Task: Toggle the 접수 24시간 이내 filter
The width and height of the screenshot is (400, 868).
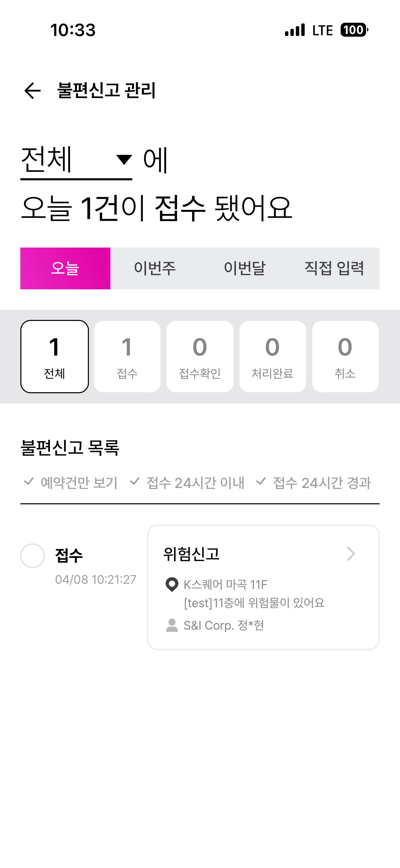Action: [187, 483]
